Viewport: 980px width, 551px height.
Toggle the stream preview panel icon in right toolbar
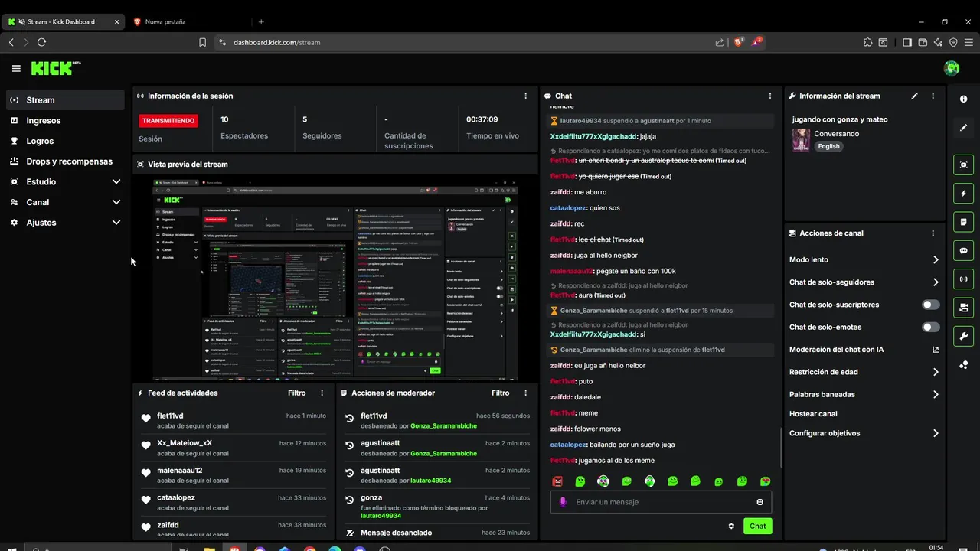click(x=964, y=165)
